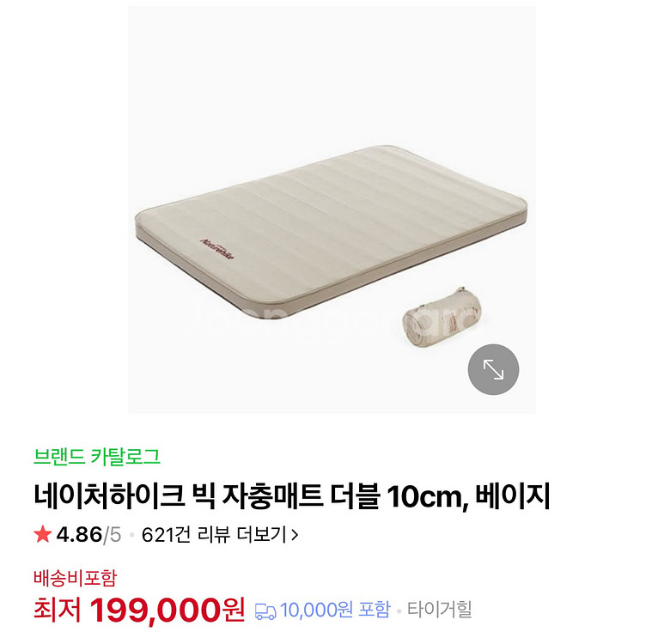The image size is (664, 644).
Task: Click the 배송비포함 label
Action: point(75,578)
